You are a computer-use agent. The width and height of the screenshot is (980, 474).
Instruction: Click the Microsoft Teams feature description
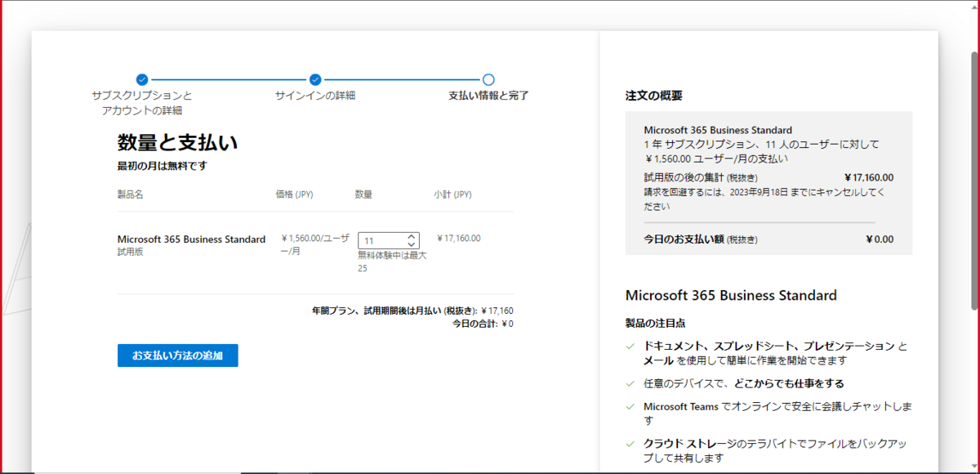coord(778,413)
